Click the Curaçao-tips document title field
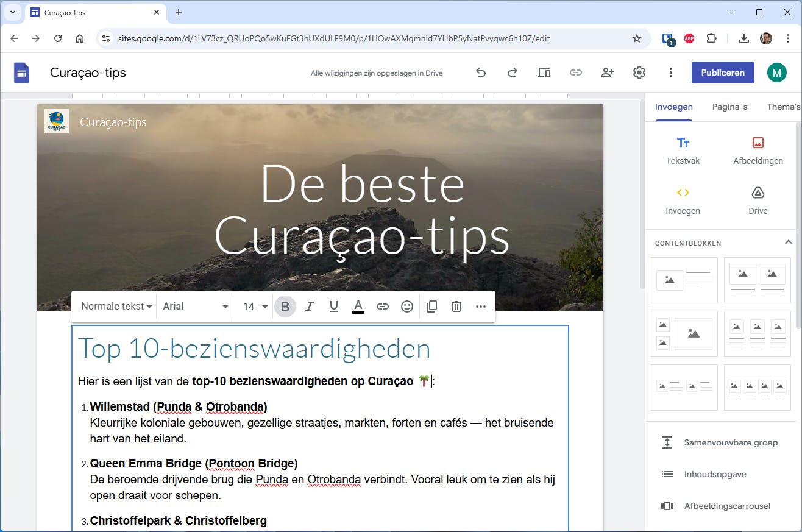This screenshot has width=802, height=532. click(x=88, y=73)
